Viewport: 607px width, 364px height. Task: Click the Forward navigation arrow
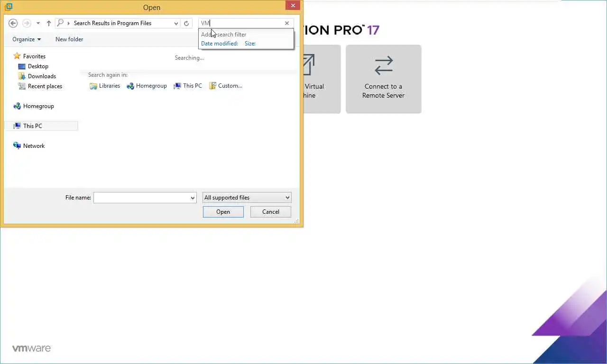pos(27,23)
